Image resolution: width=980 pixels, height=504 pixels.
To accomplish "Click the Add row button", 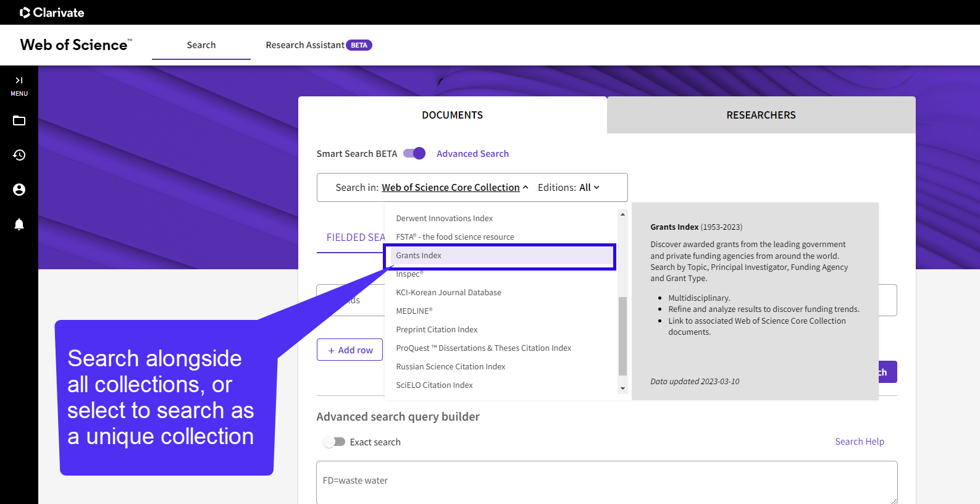I will (x=350, y=350).
